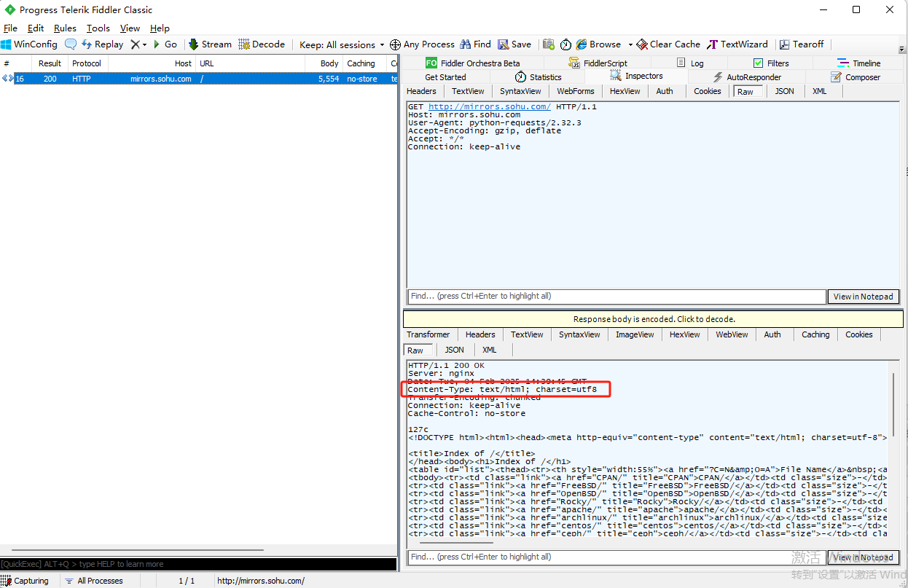Focus the response Find text box
The image size is (908, 588).
(617, 557)
